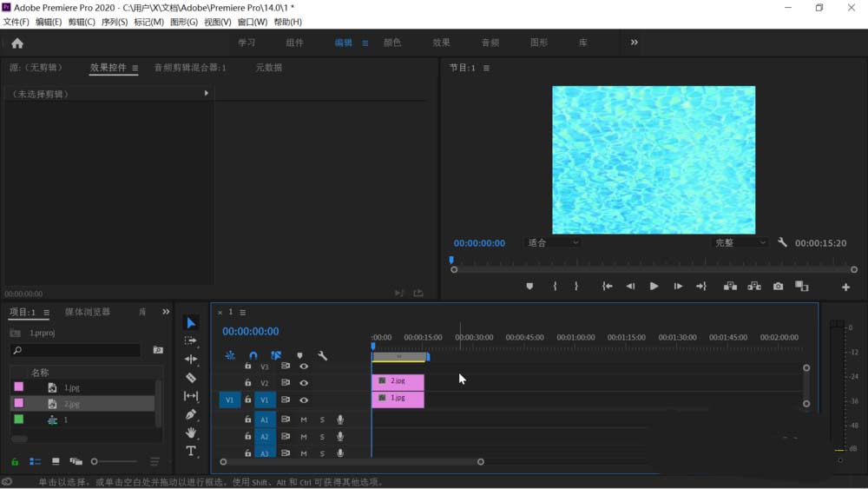Screen dimensions: 868x489
Task: Open timeline display settings wrench
Action: pyautogui.click(x=323, y=355)
